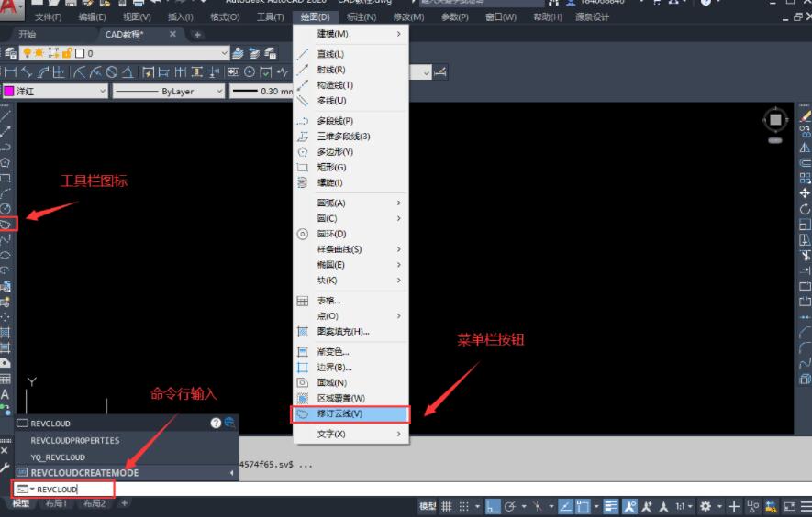Click the table tool in left toolbar
Image resolution: width=812 pixels, height=517 pixels.
6,379
